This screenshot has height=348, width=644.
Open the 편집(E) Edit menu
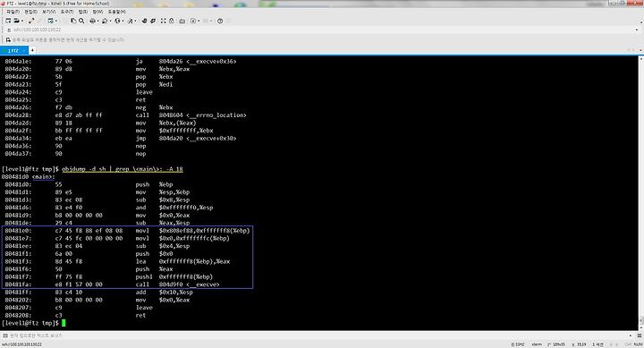pos(30,12)
